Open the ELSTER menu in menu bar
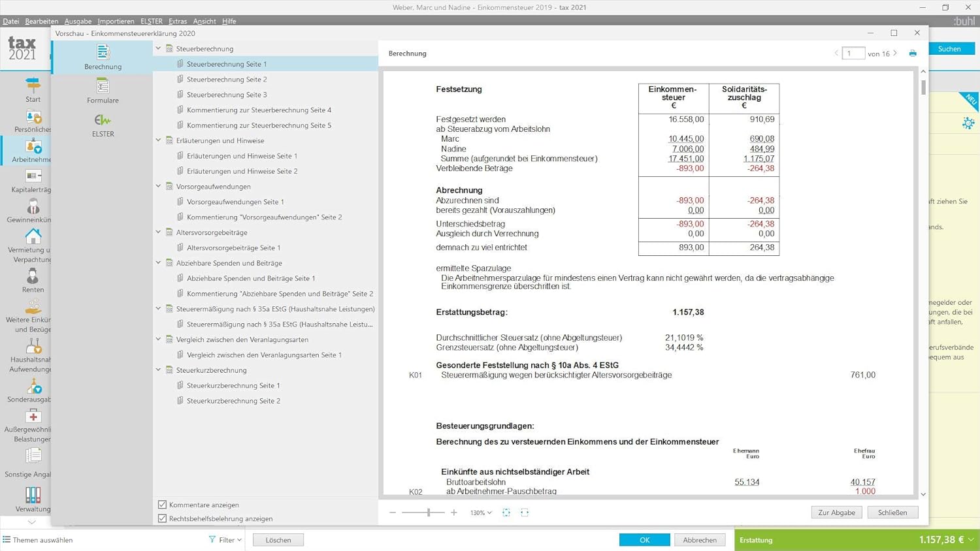Image resolution: width=980 pixels, height=551 pixels. tap(151, 21)
